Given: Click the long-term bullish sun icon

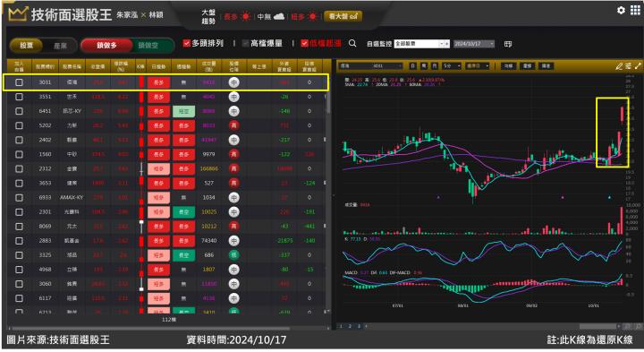Looking at the screenshot, I should click(246, 16).
